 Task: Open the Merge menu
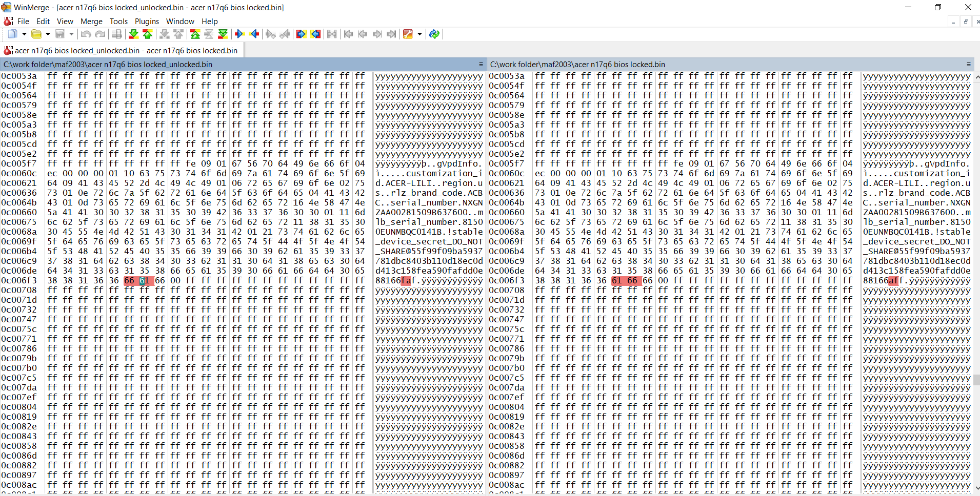click(x=92, y=22)
